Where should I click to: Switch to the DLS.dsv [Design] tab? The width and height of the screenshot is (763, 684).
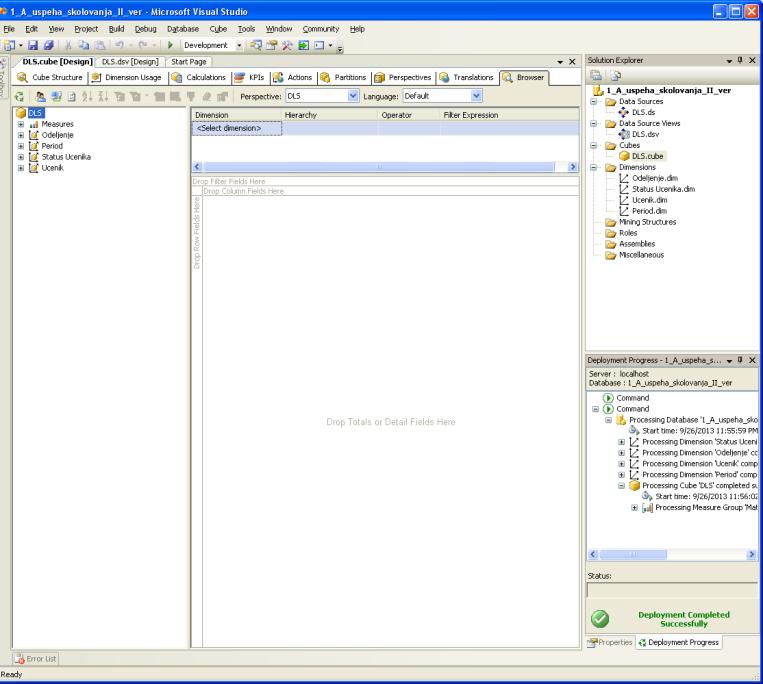pos(130,62)
